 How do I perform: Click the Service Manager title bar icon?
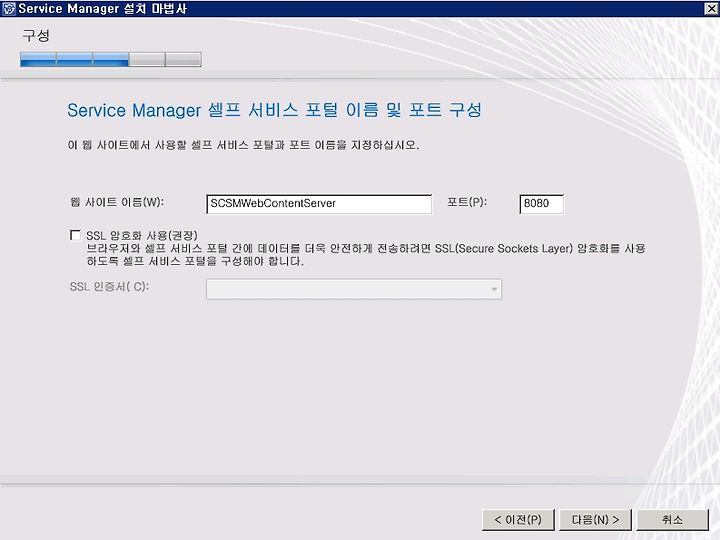click(x=9, y=8)
